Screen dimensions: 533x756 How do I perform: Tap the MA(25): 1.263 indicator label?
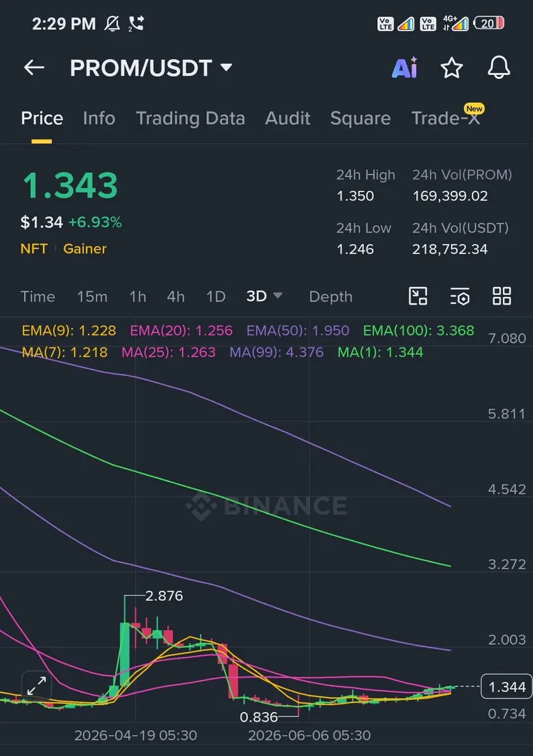pyautogui.click(x=168, y=352)
